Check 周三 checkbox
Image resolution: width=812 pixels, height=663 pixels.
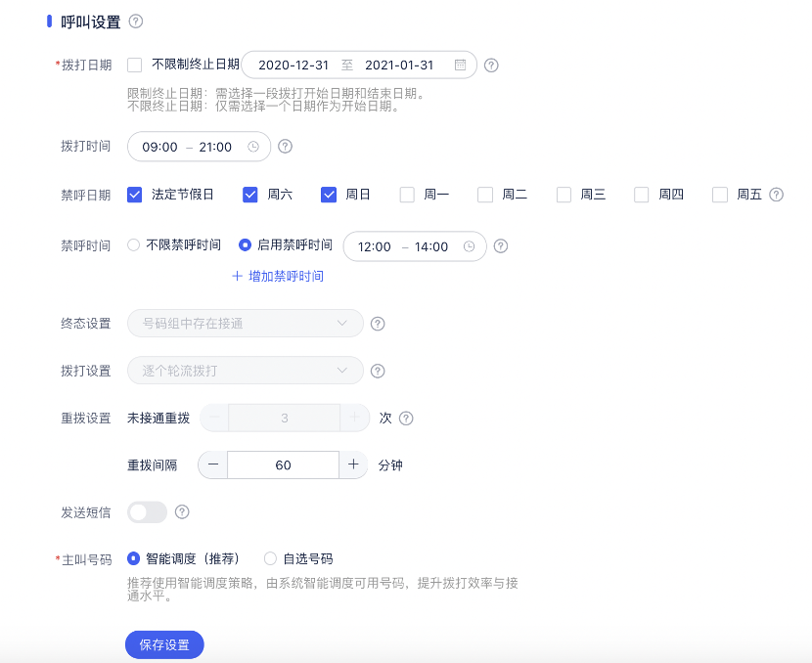click(564, 195)
